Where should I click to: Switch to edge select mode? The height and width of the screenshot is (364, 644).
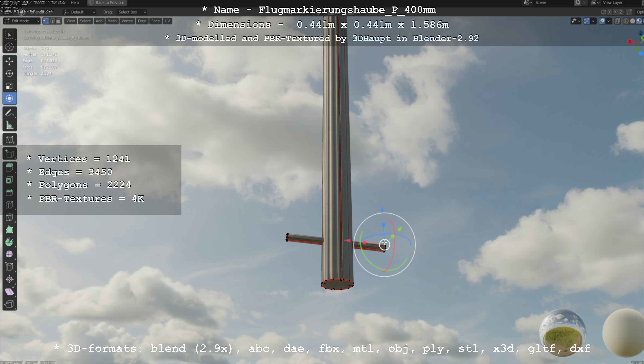52,21
